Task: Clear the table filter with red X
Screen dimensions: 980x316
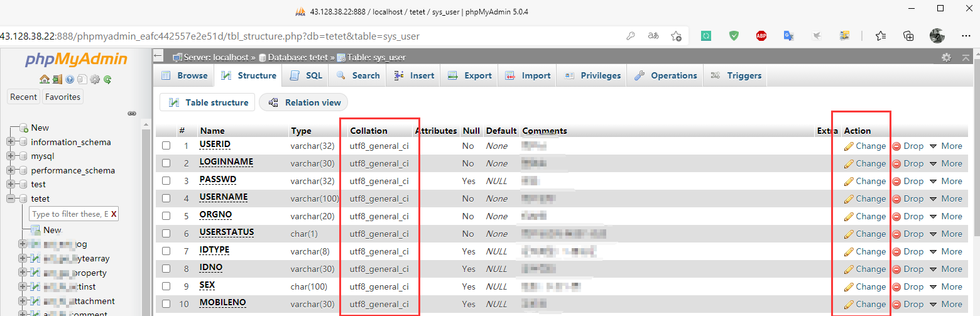Action: tap(114, 214)
